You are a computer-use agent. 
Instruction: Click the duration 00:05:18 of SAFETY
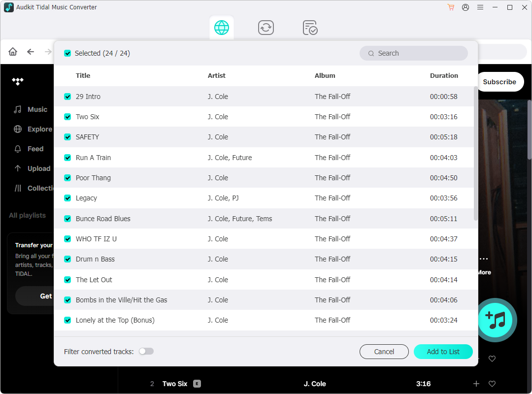click(x=443, y=137)
